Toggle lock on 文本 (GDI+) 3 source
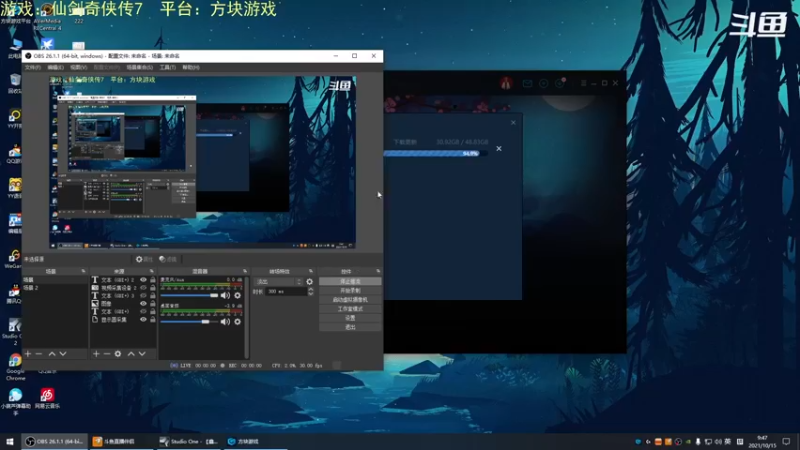This screenshot has width=800, height=450. (153, 295)
